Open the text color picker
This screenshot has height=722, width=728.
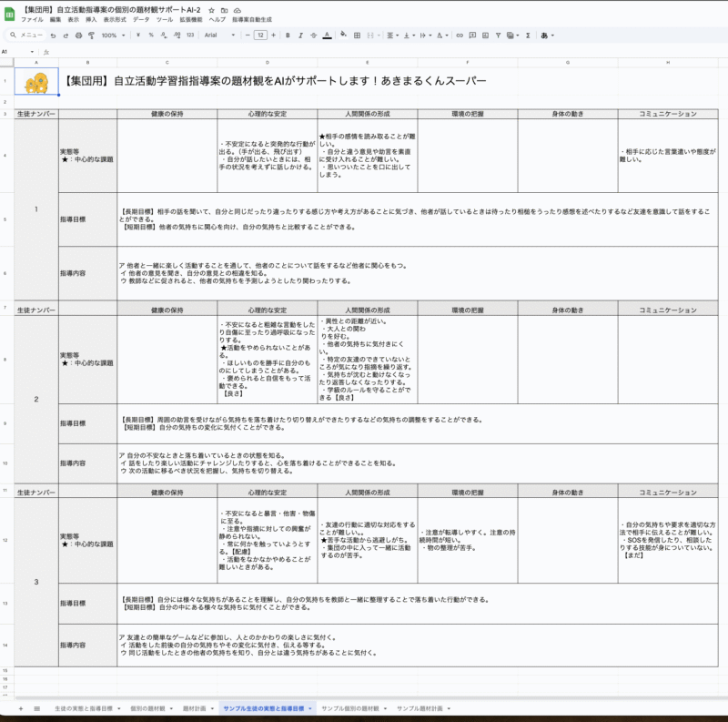pos(327,36)
